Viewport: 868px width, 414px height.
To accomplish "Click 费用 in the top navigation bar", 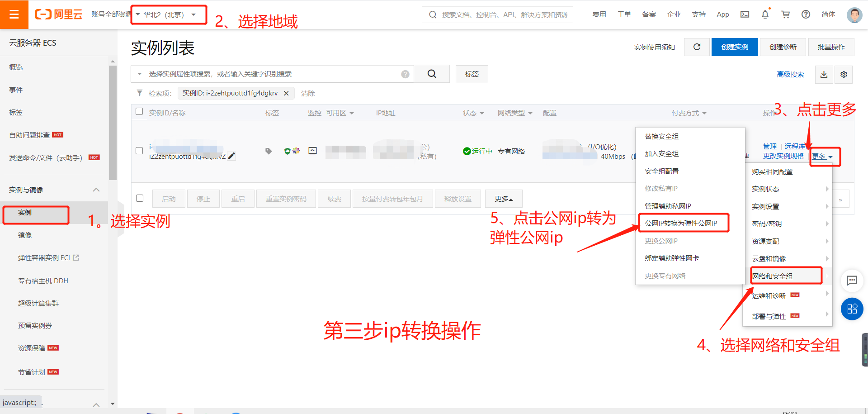I will [599, 14].
